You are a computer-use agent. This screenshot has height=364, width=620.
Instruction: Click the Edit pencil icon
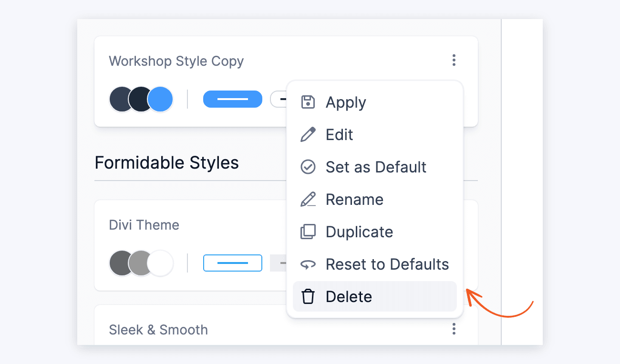[x=308, y=134]
